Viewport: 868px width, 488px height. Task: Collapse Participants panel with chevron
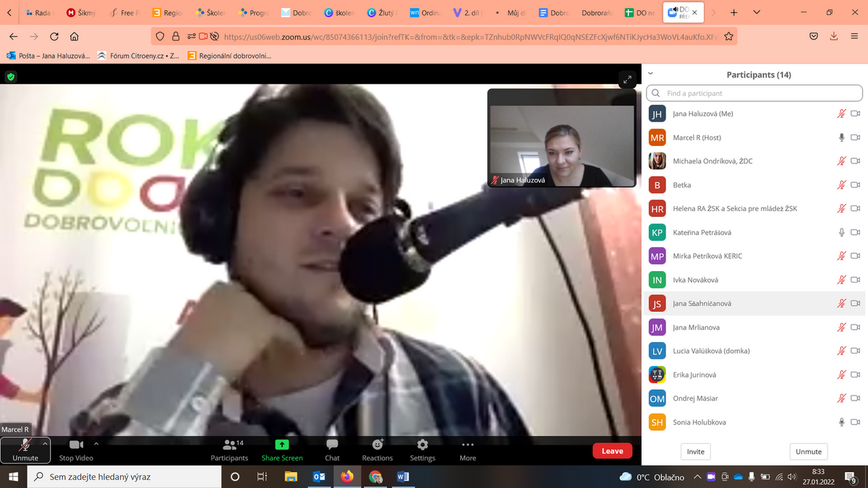tap(650, 74)
